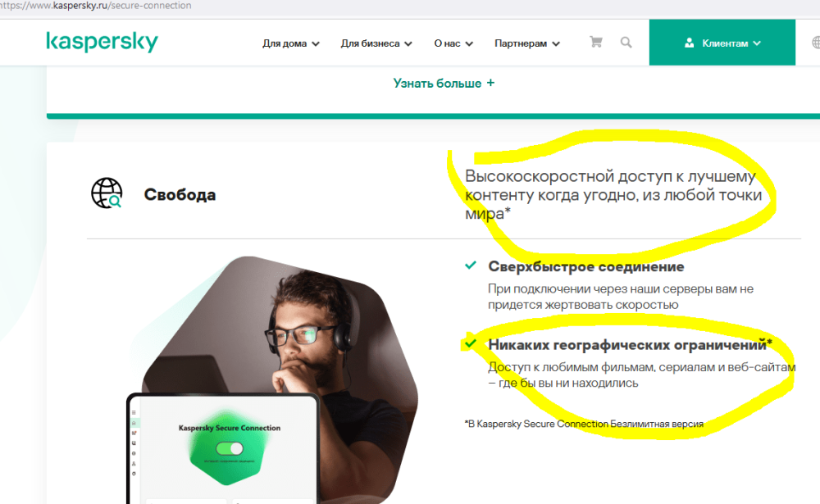820x504 pixels.
Task: Click the browser address bar URL
Action: (96, 6)
